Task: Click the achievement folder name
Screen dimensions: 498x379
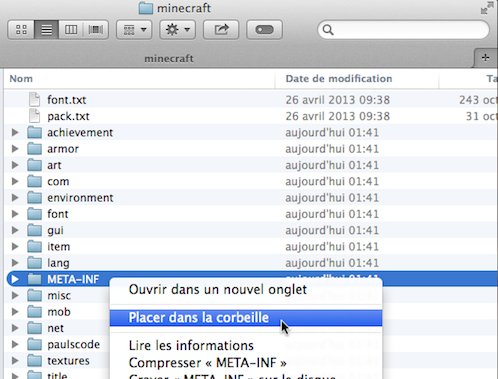Action: (80, 132)
